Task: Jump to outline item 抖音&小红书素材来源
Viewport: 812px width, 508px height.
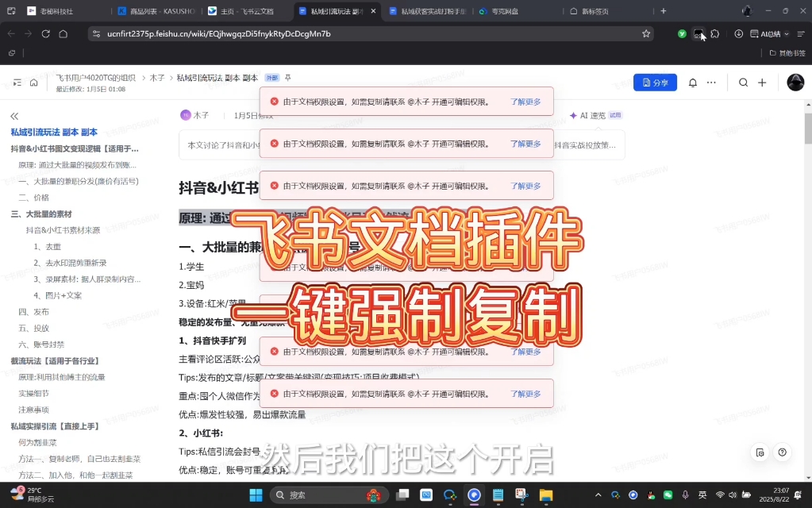Action: 63,230
